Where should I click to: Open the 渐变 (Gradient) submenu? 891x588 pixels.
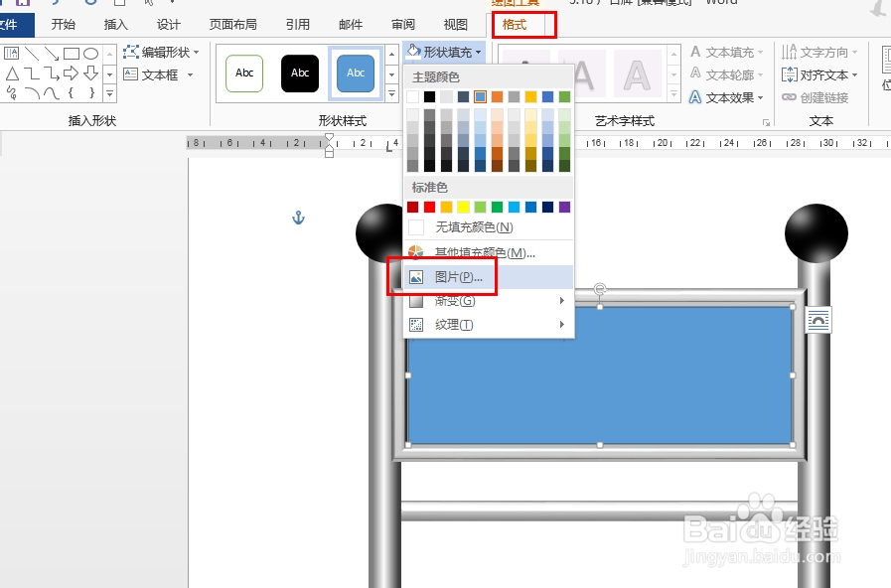(457, 301)
